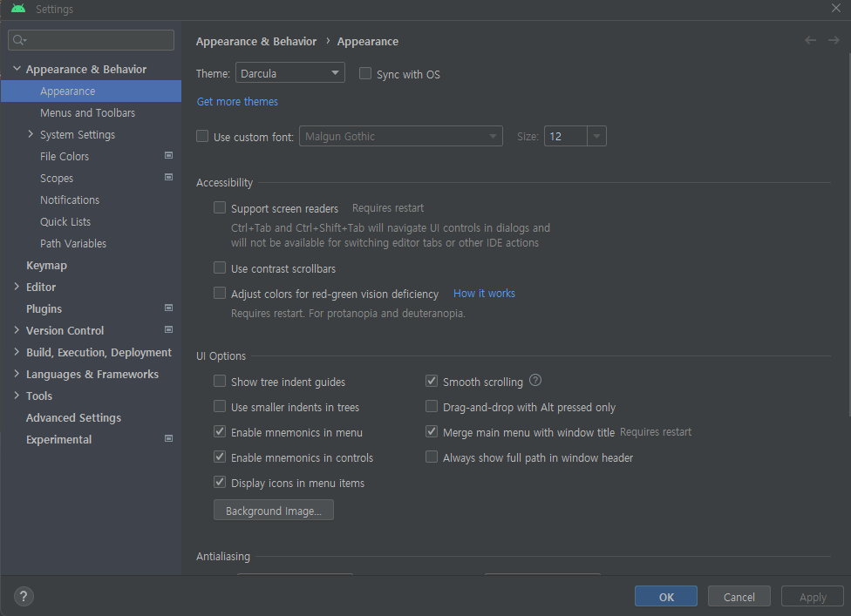Screen dimensions: 851x616
Task: Expand System Settings tree node
Action: [x=31, y=134]
